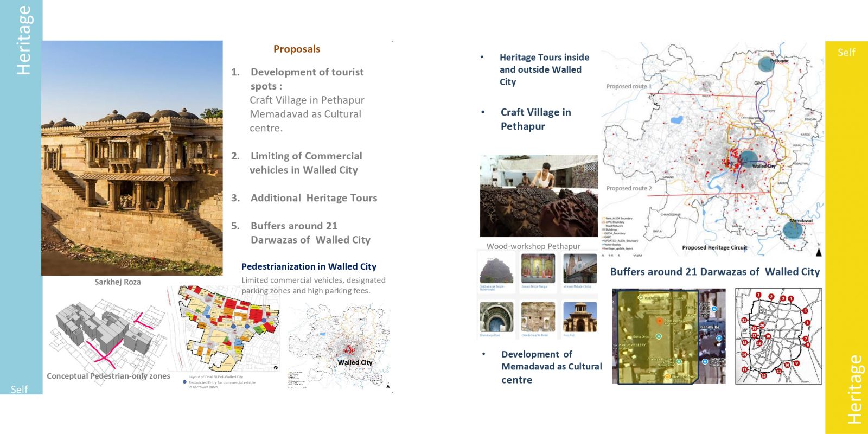
Task: Click the legend on Proposed Heritage Circuit map
Action: [620, 233]
